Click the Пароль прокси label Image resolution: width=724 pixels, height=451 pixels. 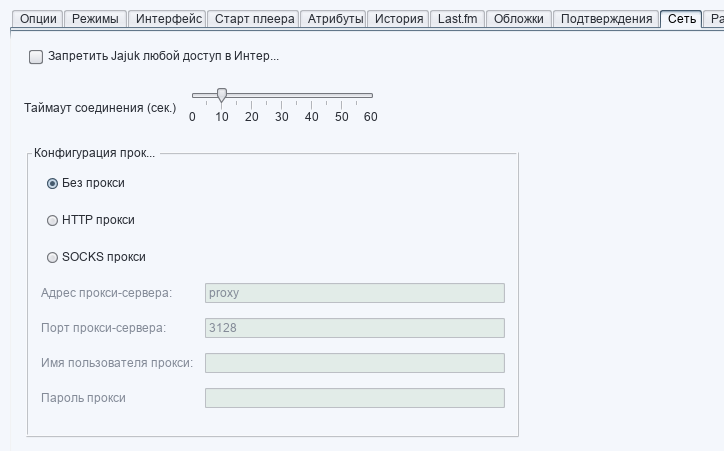tap(83, 398)
